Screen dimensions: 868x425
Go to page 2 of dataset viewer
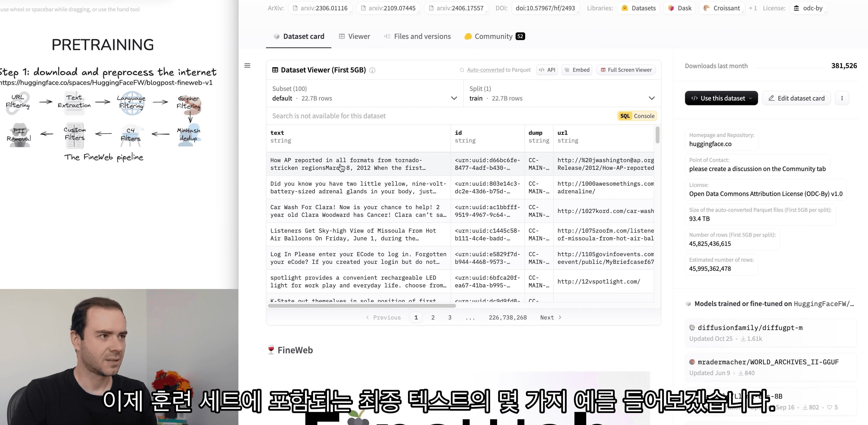pyautogui.click(x=433, y=318)
